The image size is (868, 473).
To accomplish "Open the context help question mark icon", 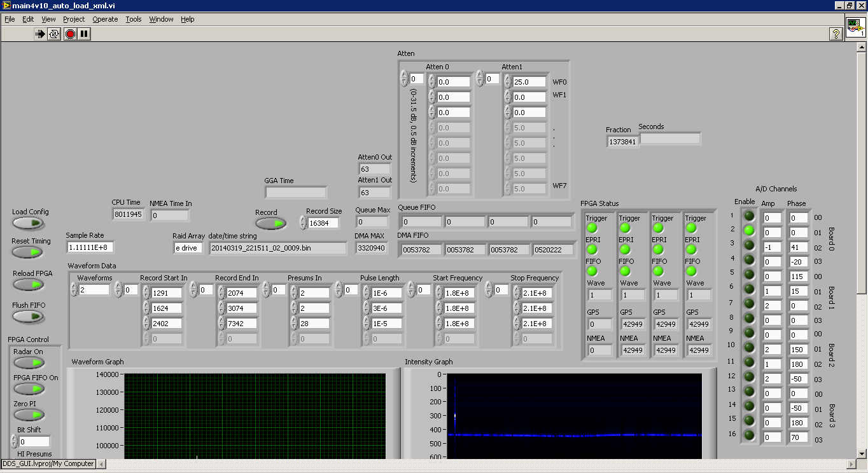I will [837, 34].
